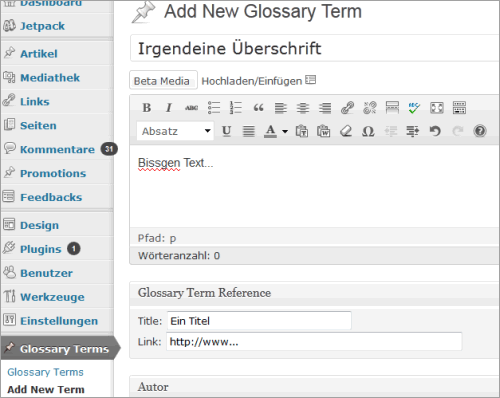Apply strikethrough ABC formatting
The height and width of the screenshot is (398, 500).
191,108
